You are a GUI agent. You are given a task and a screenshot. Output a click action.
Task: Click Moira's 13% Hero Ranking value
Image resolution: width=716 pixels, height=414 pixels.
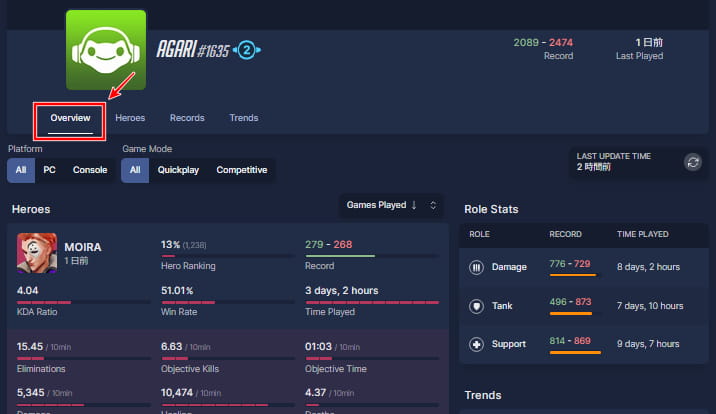(170, 245)
